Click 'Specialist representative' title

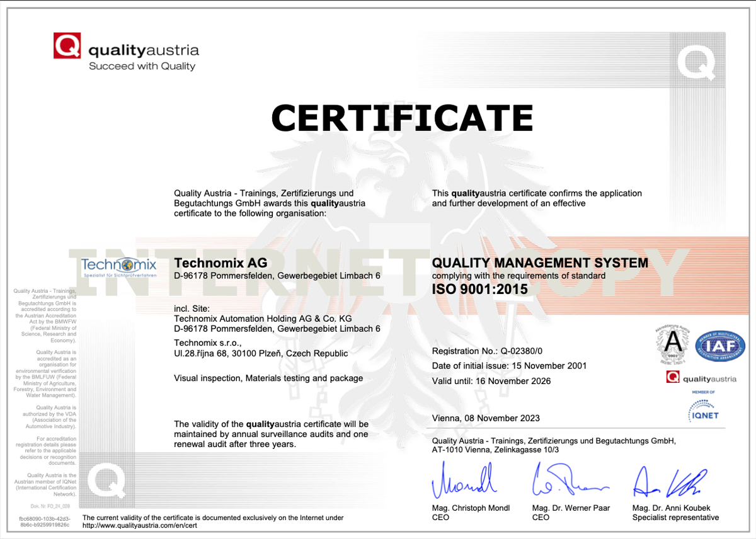pyautogui.click(x=675, y=518)
